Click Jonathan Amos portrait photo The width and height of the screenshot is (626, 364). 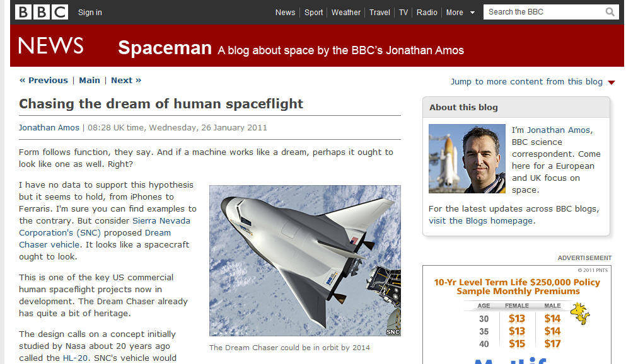467,159
